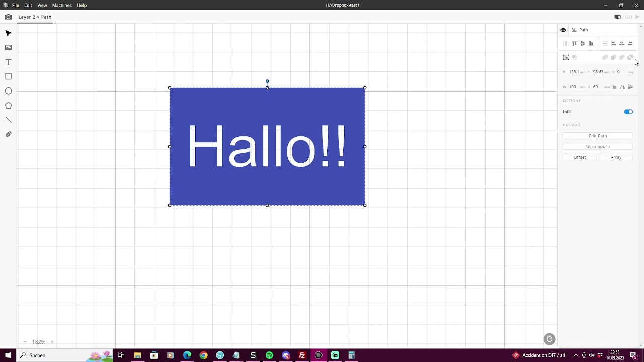Flip the shape horizontally
The image size is (644, 362).
click(x=622, y=87)
